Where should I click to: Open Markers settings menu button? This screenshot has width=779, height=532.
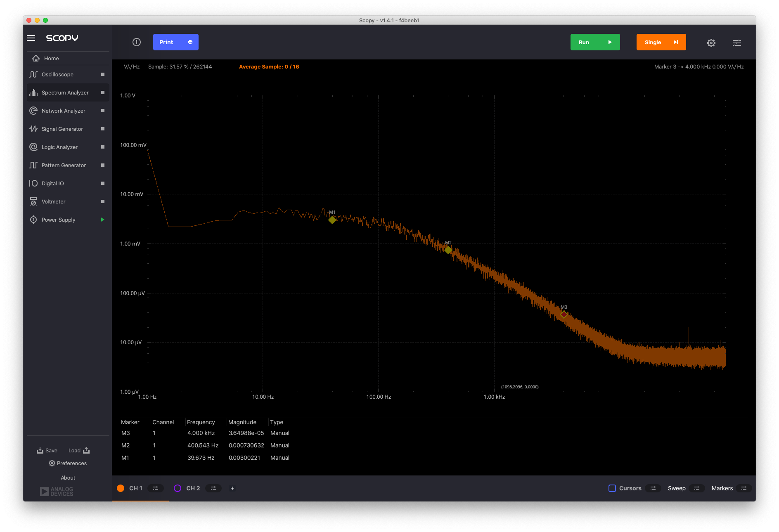coord(744,488)
